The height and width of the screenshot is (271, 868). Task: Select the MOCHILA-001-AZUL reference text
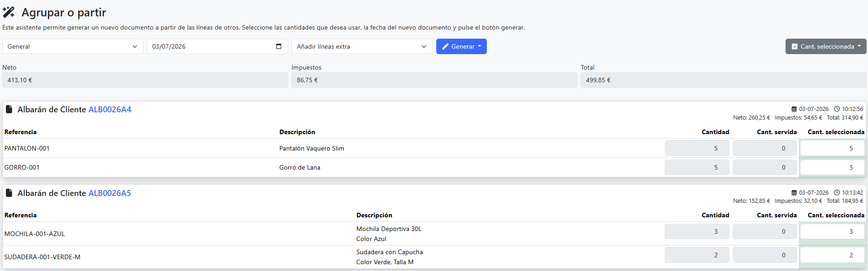pyautogui.click(x=35, y=234)
